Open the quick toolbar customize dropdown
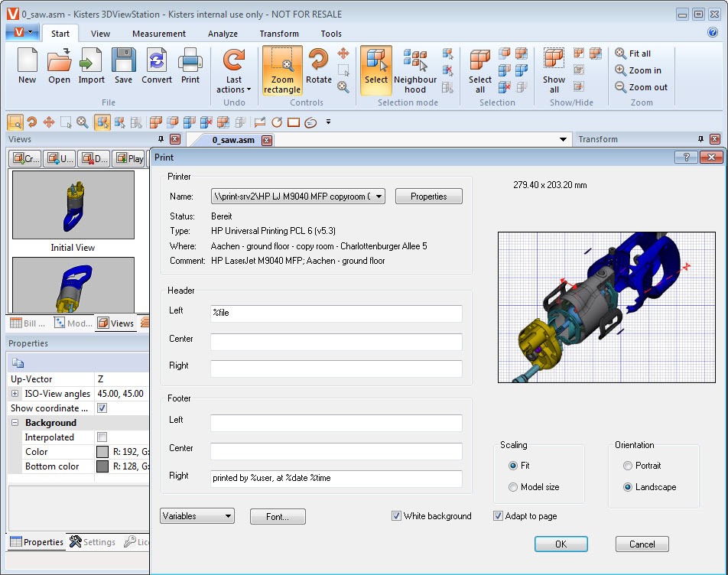The height and width of the screenshot is (575, 728). pyautogui.click(x=328, y=122)
